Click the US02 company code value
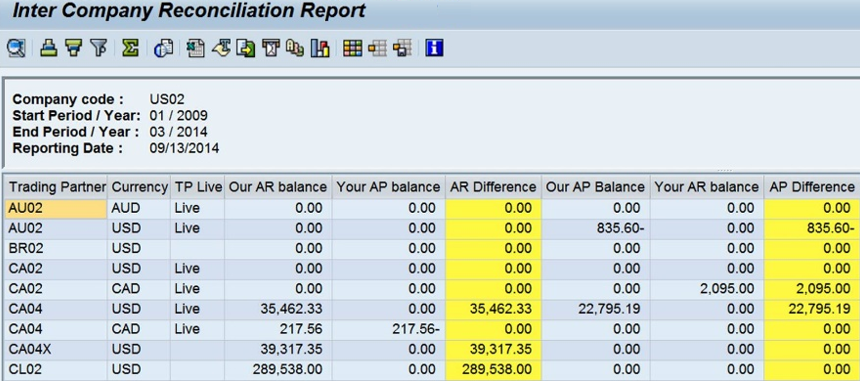The width and height of the screenshot is (860, 382). (x=167, y=100)
